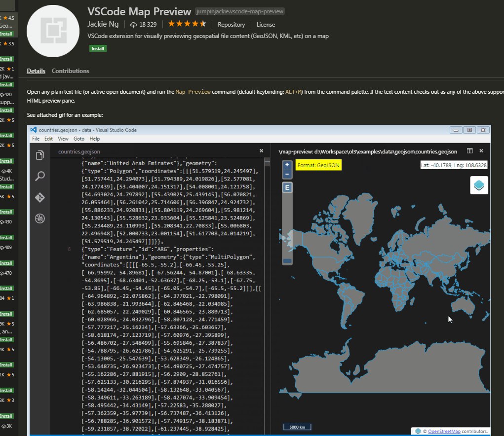Screen dimensions: 504x436
Task: Click line number 6 in the editor gutter
Action: coord(69,249)
